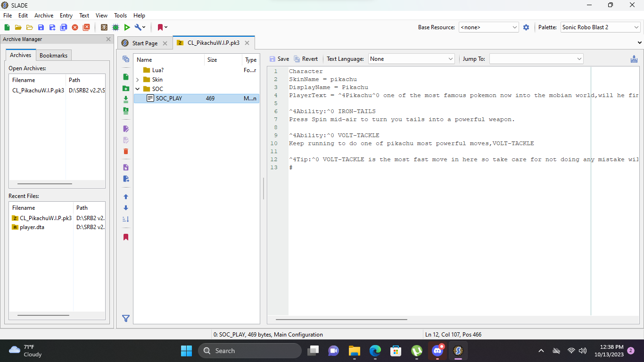Click the Recent Files horizontal scrollbar
644x362 pixels.
tap(43, 315)
